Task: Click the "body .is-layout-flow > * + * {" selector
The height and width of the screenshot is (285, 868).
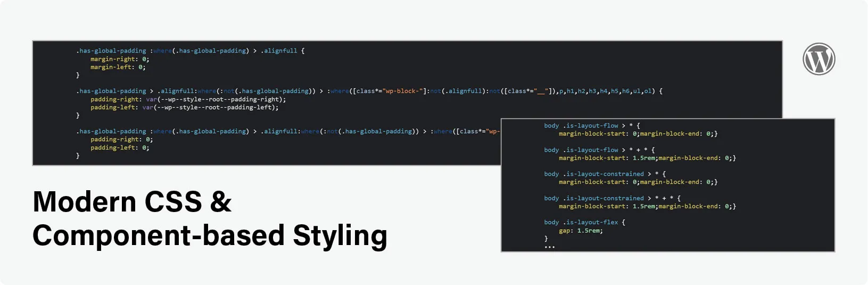Action: pos(599,150)
